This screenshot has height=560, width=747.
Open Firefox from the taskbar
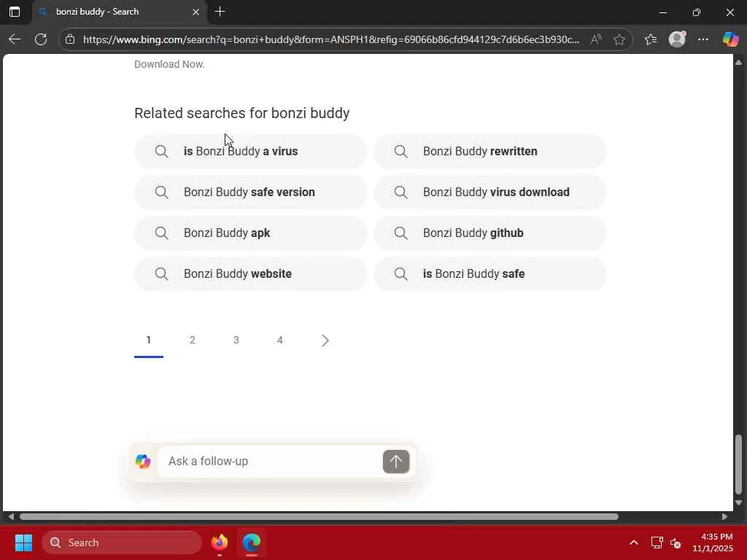[220, 542]
